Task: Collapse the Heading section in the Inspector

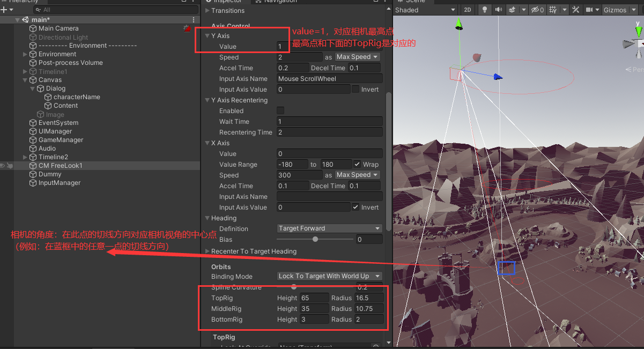Action: [209, 218]
